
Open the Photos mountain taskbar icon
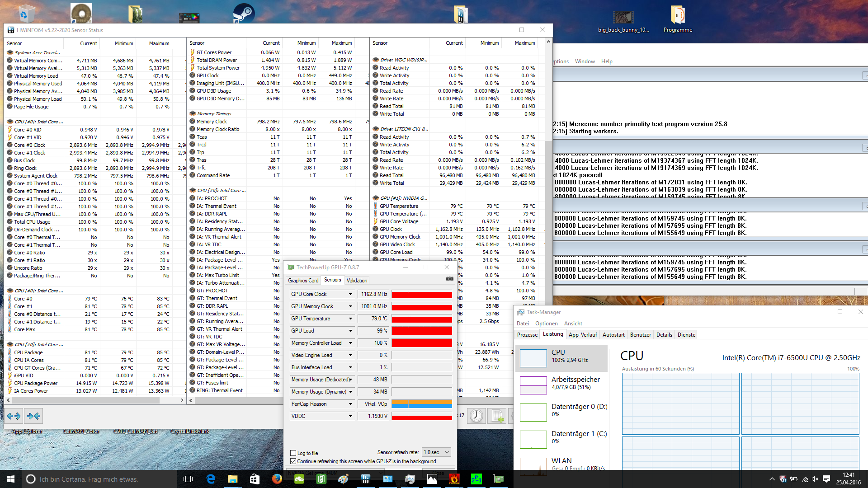click(432, 479)
